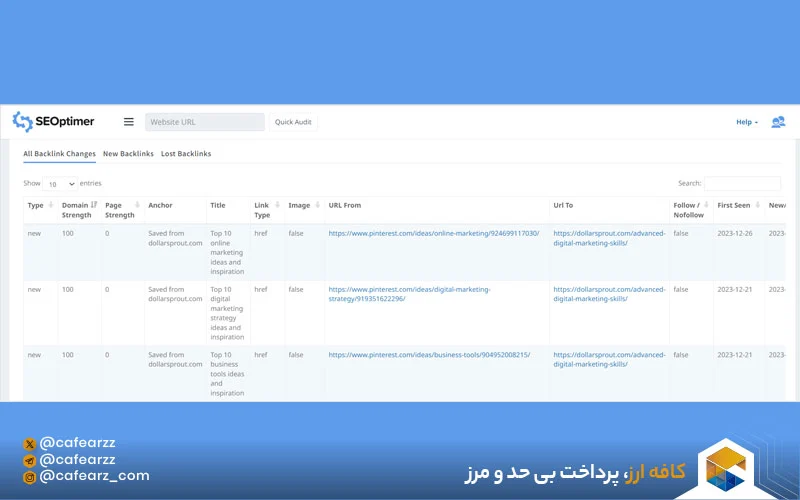Focus the Website URL input field
The height and width of the screenshot is (500, 800).
(x=205, y=122)
